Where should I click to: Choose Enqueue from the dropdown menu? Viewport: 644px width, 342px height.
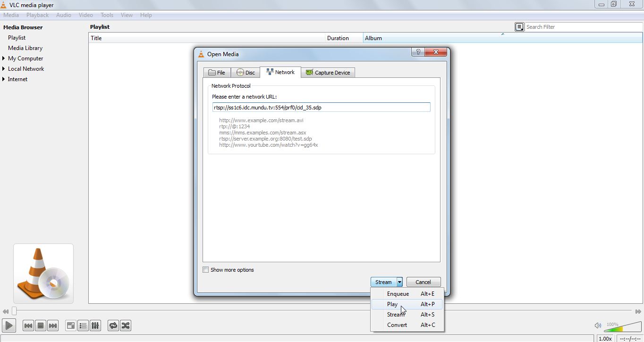tap(407, 294)
